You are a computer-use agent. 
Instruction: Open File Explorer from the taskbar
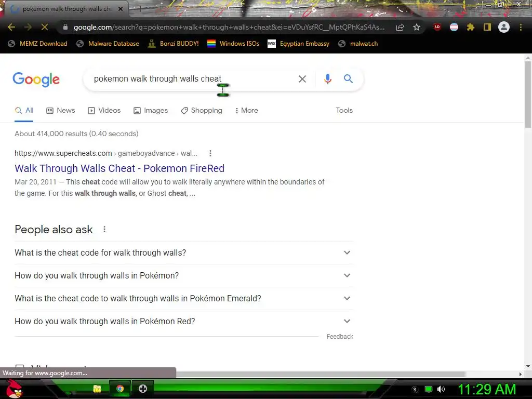point(97,389)
